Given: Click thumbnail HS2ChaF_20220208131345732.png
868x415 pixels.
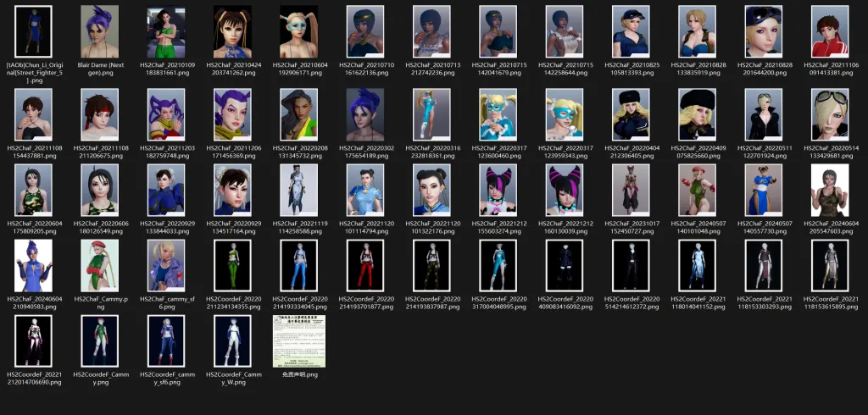Looking at the screenshot, I should [299, 114].
